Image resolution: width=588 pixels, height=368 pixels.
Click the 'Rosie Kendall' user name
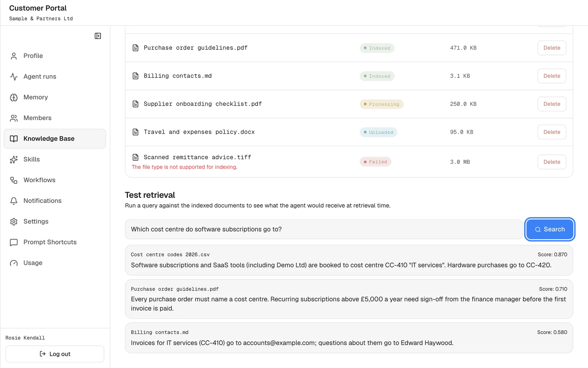pos(25,338)
